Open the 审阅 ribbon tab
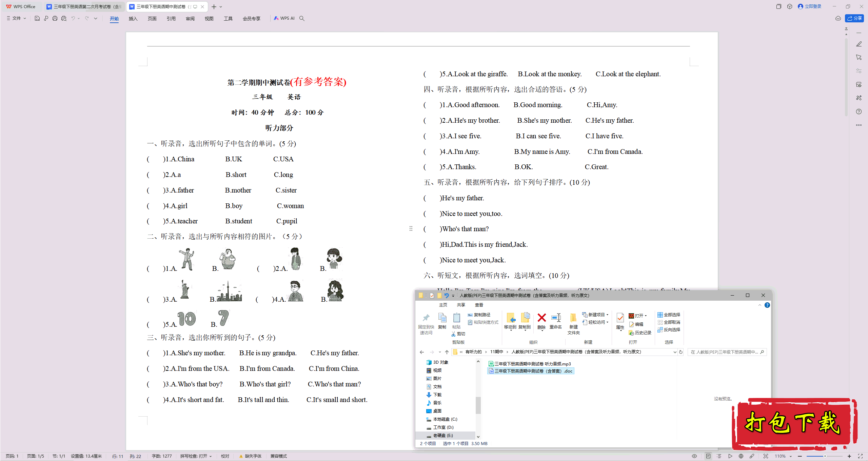 pyautogui.click(x=190, y=19)
